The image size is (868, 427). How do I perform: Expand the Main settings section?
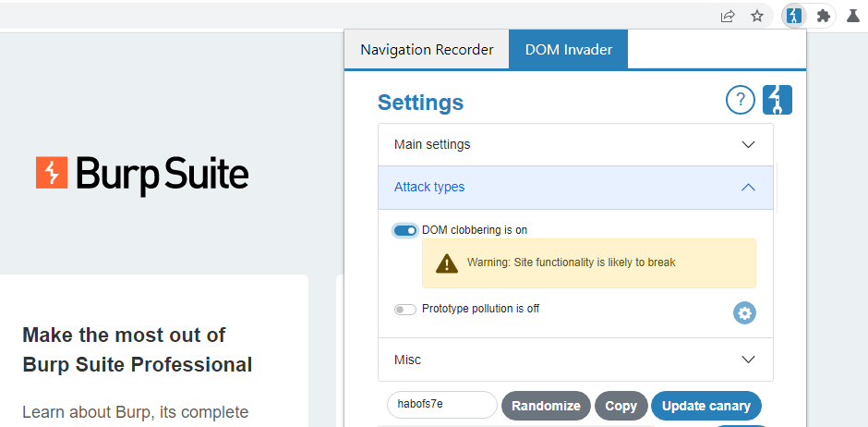(574, 145)
